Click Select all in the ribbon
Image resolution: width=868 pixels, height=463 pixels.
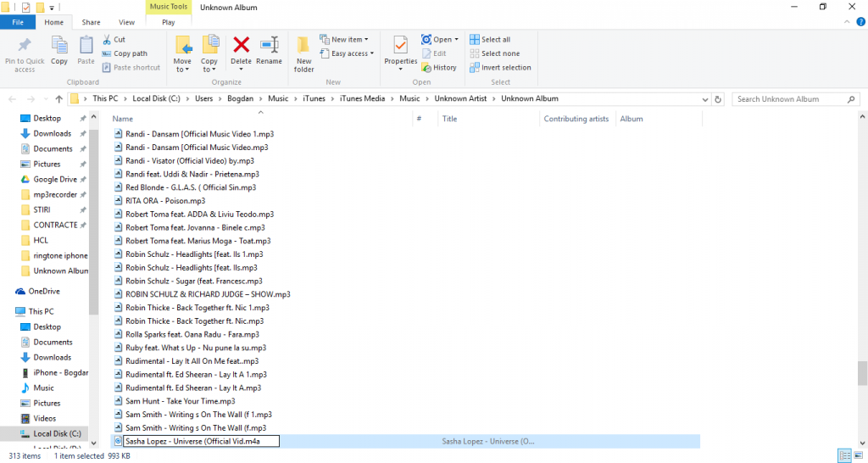click(x=490, y=39)
